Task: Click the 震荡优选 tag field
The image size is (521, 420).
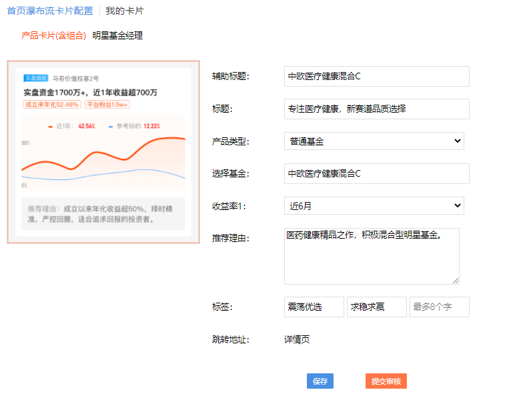Action: tap(314, 307)
